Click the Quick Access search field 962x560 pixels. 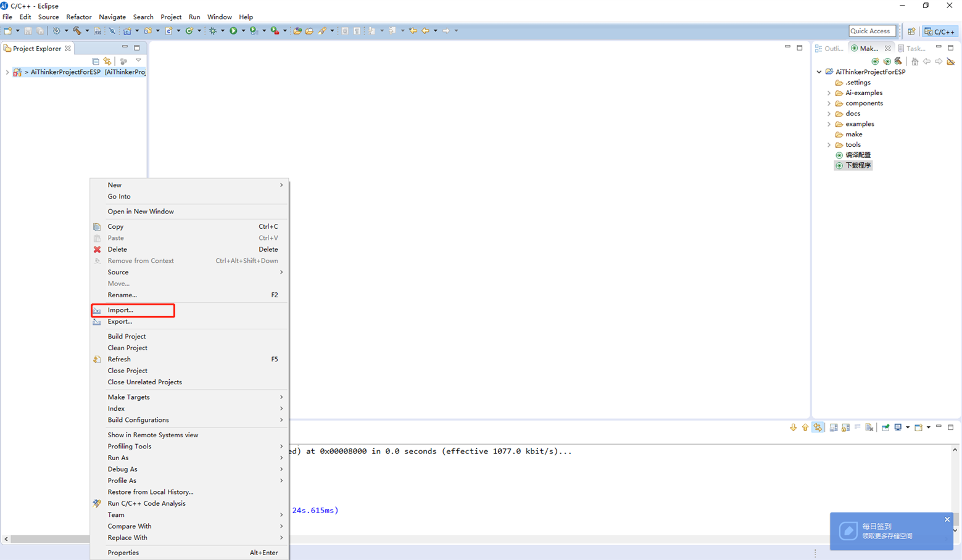pos(872,31)
